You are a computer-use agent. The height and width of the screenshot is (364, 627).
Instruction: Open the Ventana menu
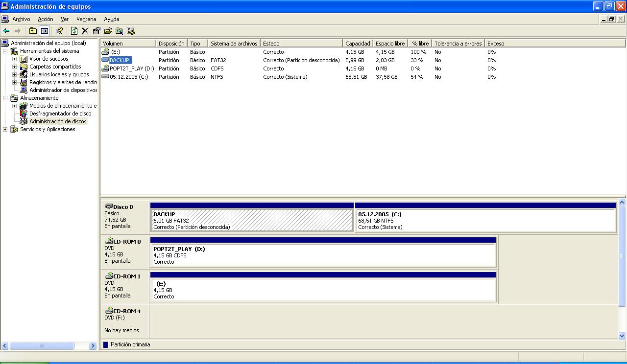click(x=86, y=19)
